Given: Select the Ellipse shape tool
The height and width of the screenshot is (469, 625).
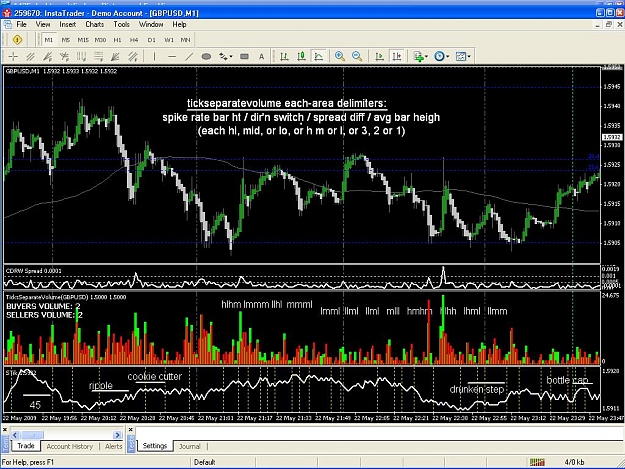Looking at the screenshot, I should tap(206, 57).
